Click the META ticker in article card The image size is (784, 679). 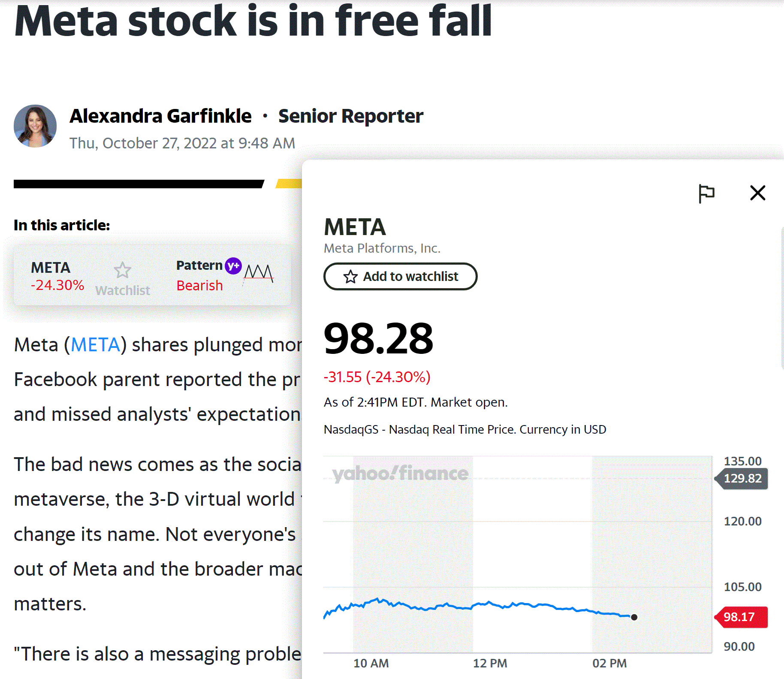click(51, 268)
